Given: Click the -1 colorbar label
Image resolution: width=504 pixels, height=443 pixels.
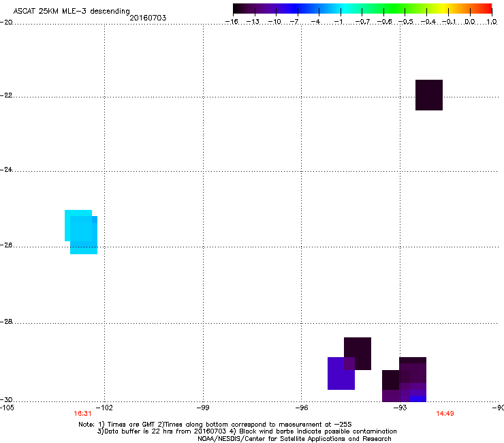Looking at the screenshot, I should [338, 22].
